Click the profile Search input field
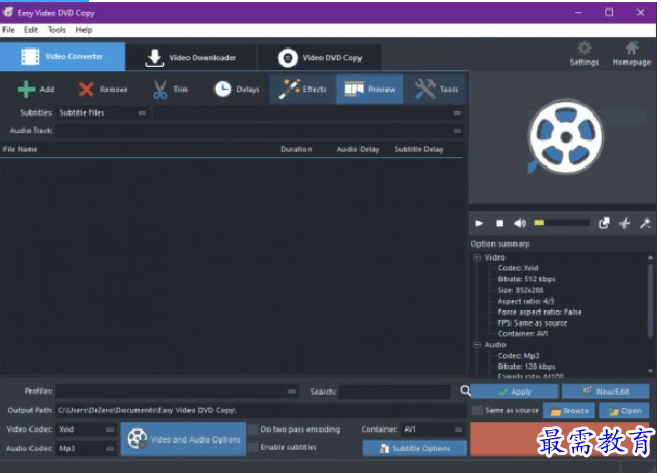661x473 pixels. tap(395, 392)
